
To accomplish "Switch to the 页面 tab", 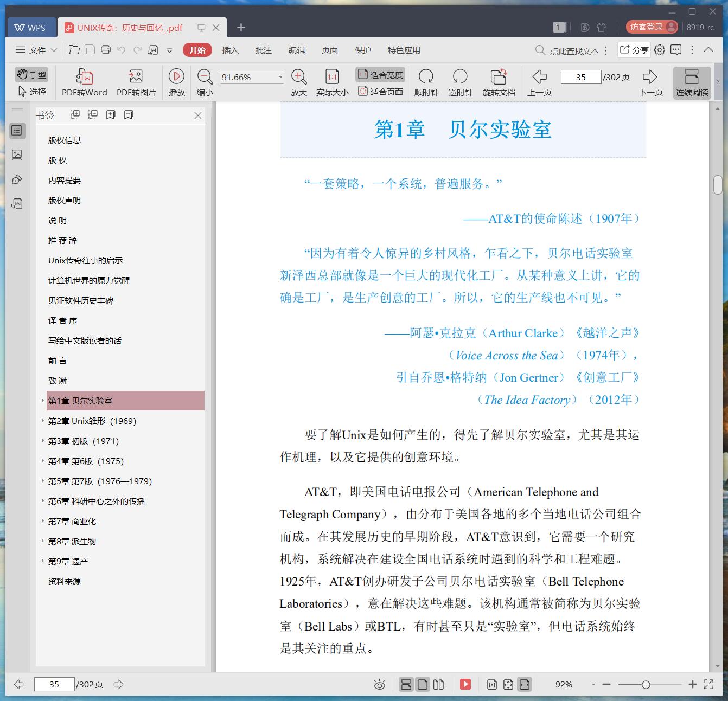I will click(x=330, y=50).
